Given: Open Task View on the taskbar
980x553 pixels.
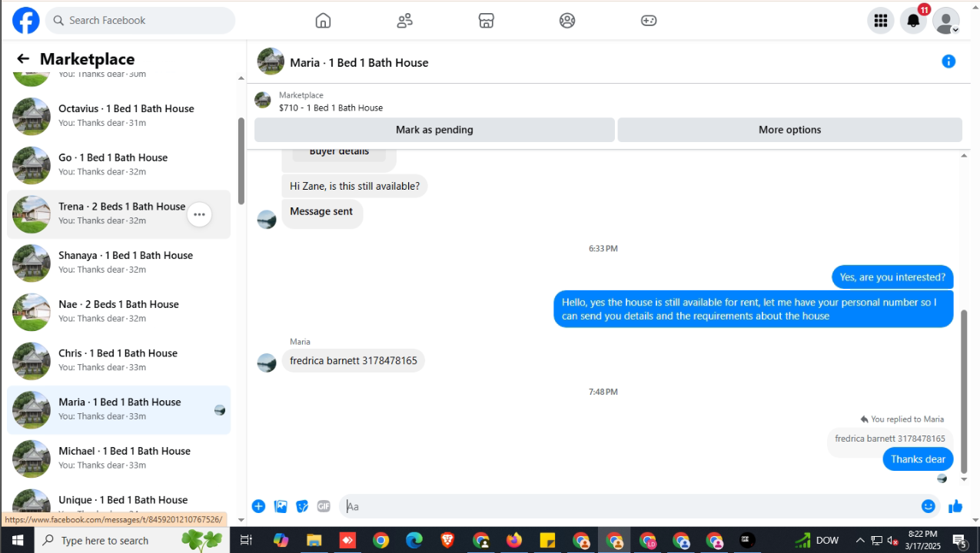Looking at the screenshot, I should point(246,541).
